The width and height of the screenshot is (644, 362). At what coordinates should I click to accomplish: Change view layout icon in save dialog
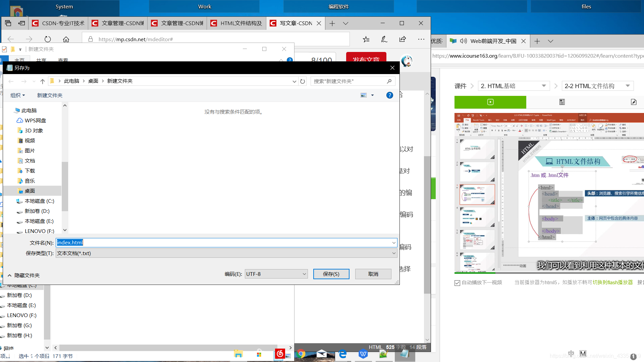click(x=364, y=95)
